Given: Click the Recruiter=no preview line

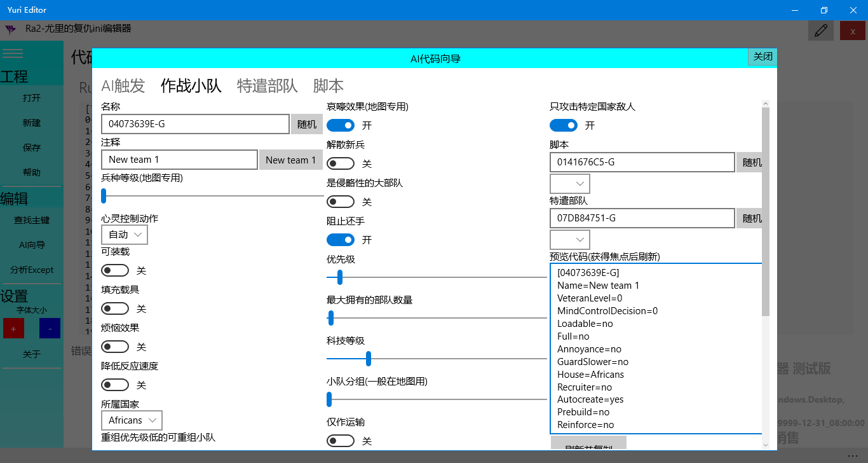Looking at the screenshot, I should click(585, 387).
